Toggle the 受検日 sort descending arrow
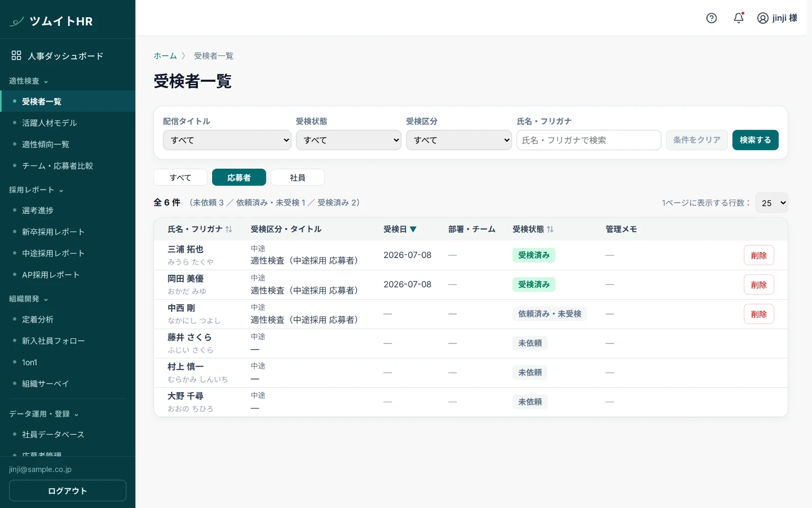 413,229
